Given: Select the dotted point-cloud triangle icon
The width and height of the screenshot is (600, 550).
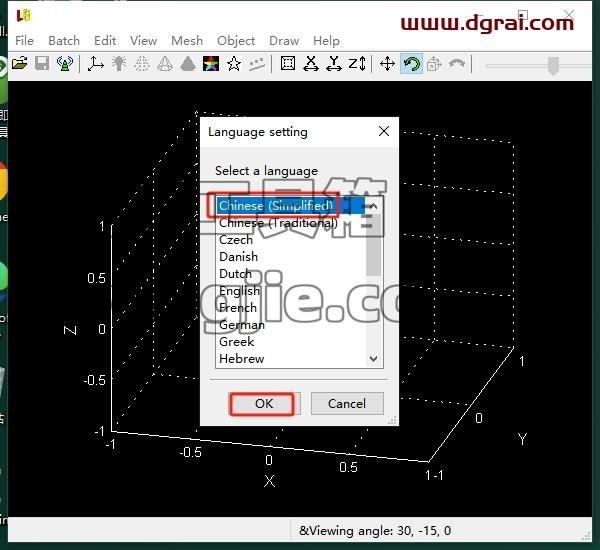Looking at the screenshot, I should coord(142,64).
